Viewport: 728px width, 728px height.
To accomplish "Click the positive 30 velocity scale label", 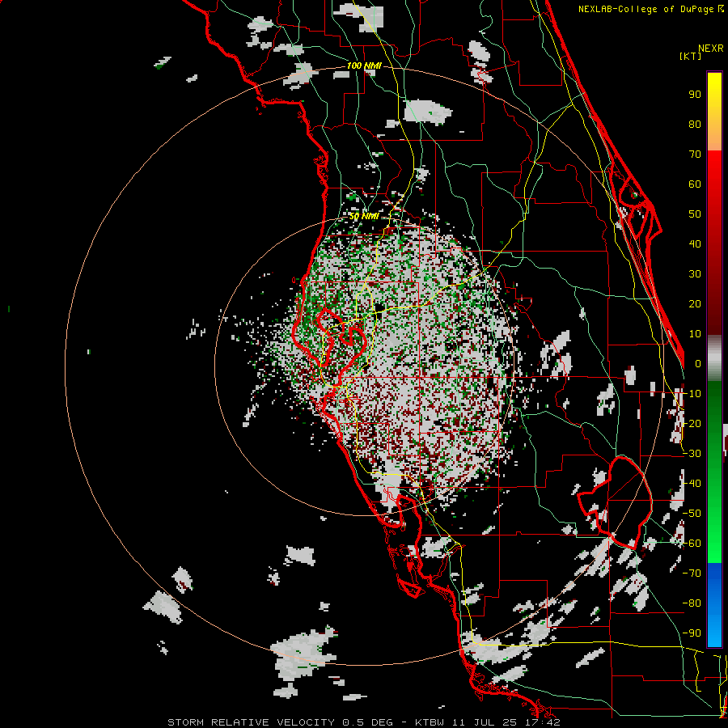I will (695, 274).
